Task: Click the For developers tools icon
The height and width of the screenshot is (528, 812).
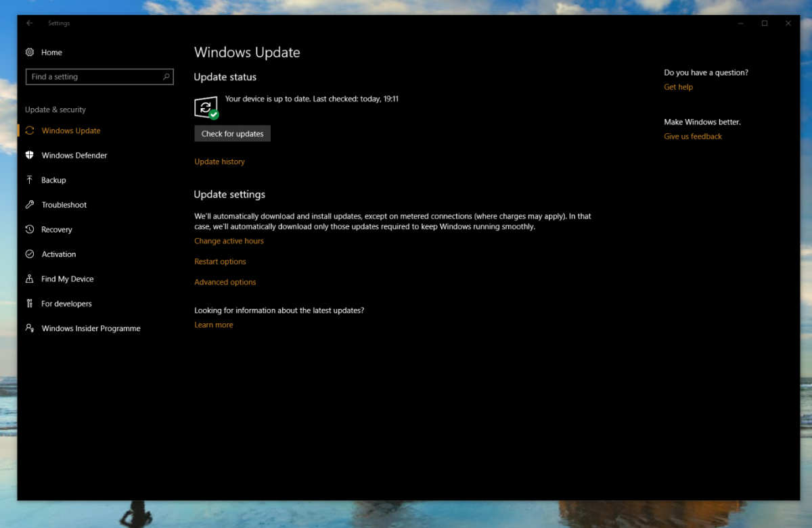Action: tap(30, 304)
